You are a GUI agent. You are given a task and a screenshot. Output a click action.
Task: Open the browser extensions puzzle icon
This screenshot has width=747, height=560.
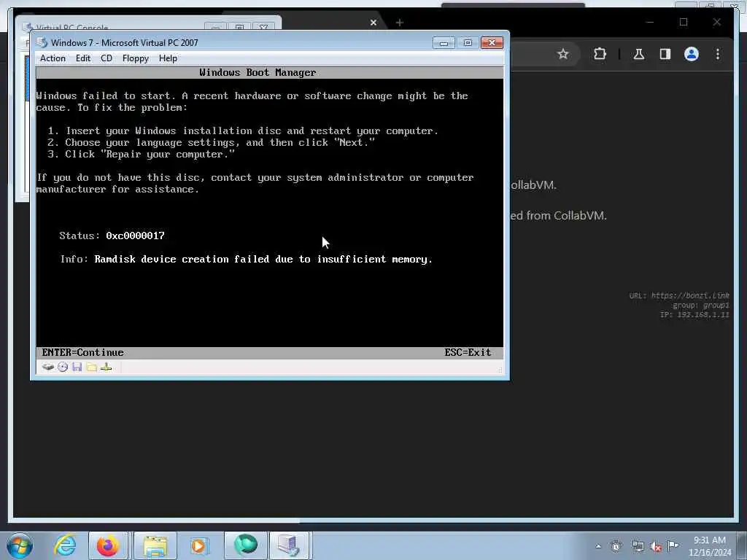click(x=600, y=54)
